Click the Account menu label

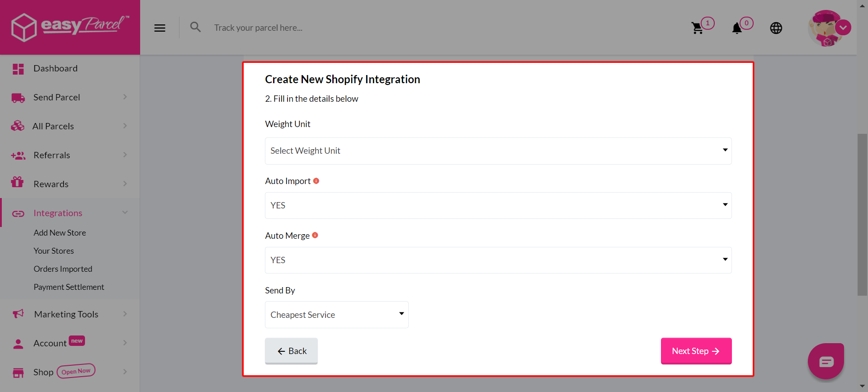[x=50, y=343]
